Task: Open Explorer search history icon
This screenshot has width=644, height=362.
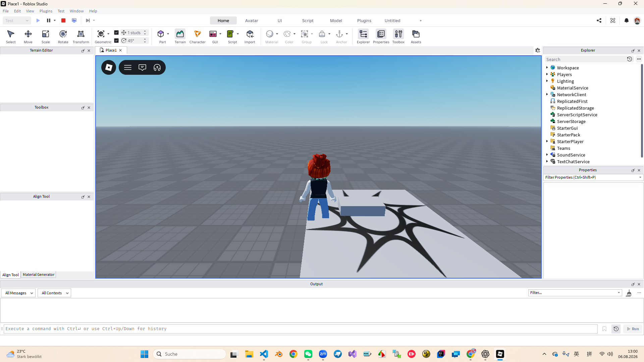Action: (630, 59)
